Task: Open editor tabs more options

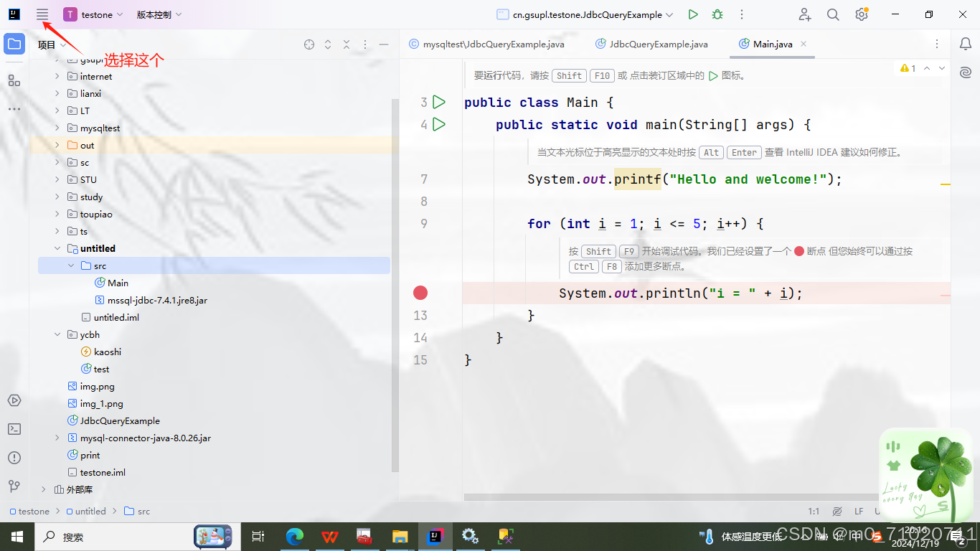Action: point(937,44)
